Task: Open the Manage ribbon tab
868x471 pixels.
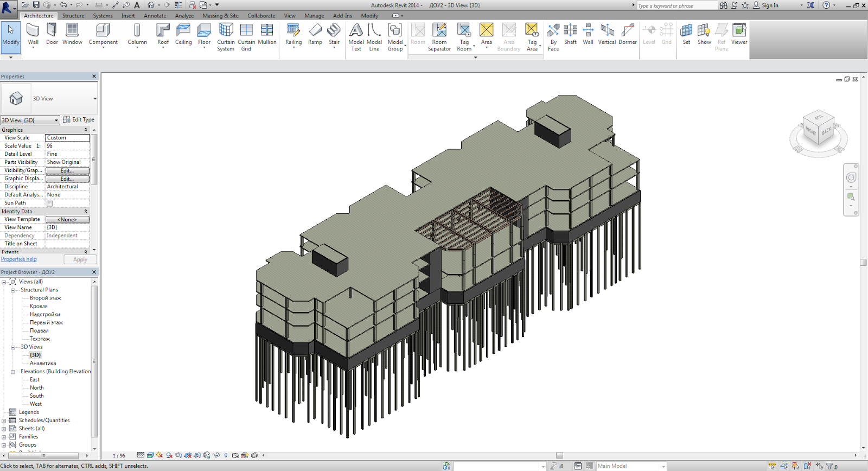Action: (x=314, y=16)
